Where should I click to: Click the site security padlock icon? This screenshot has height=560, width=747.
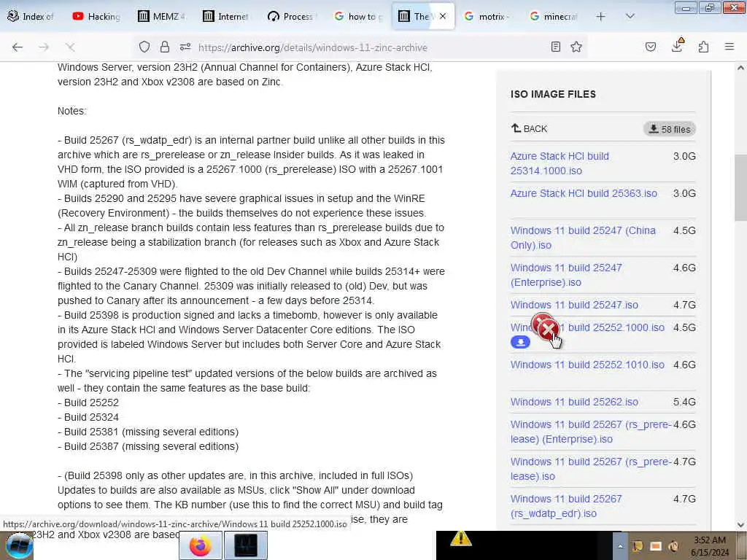point(165,47)
